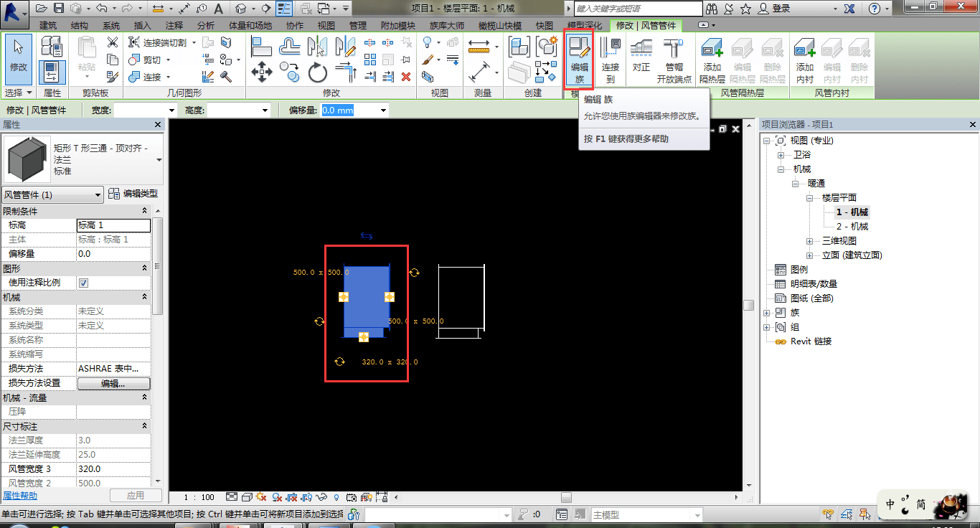Click the Help question mark icon

coord(875,9)
